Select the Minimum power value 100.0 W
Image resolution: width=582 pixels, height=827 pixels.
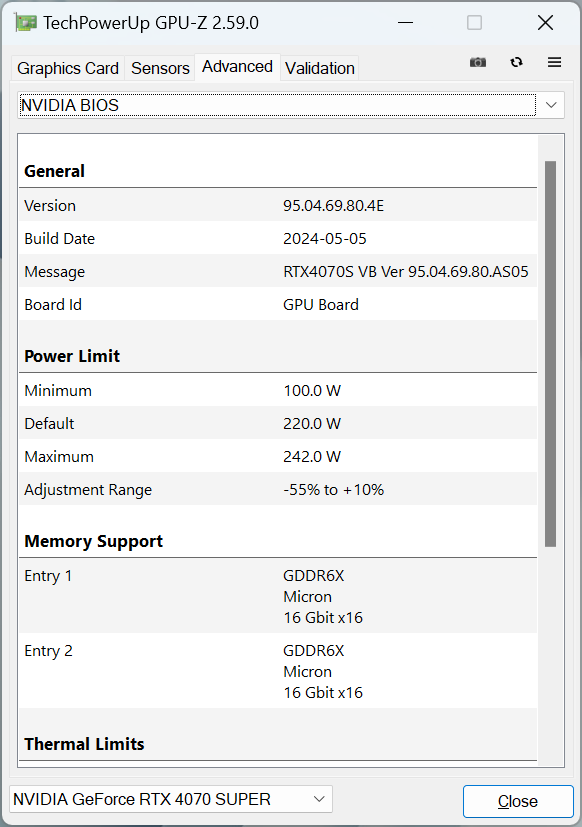point(312,391)
